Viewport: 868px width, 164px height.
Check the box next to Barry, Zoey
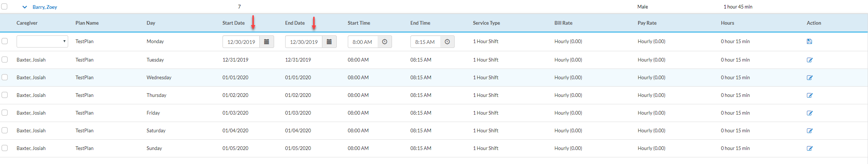click(4, 7)
